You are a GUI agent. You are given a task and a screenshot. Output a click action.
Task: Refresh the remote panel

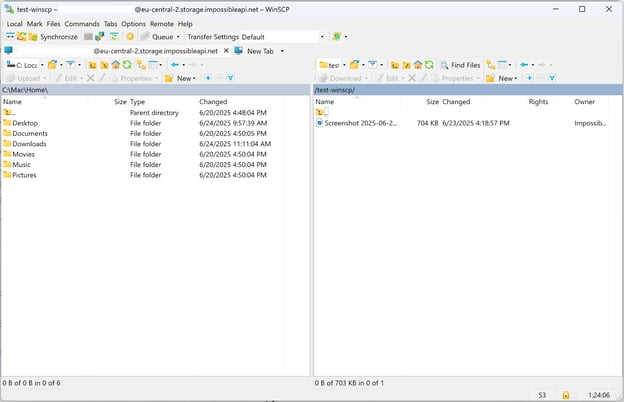point(429,65)
